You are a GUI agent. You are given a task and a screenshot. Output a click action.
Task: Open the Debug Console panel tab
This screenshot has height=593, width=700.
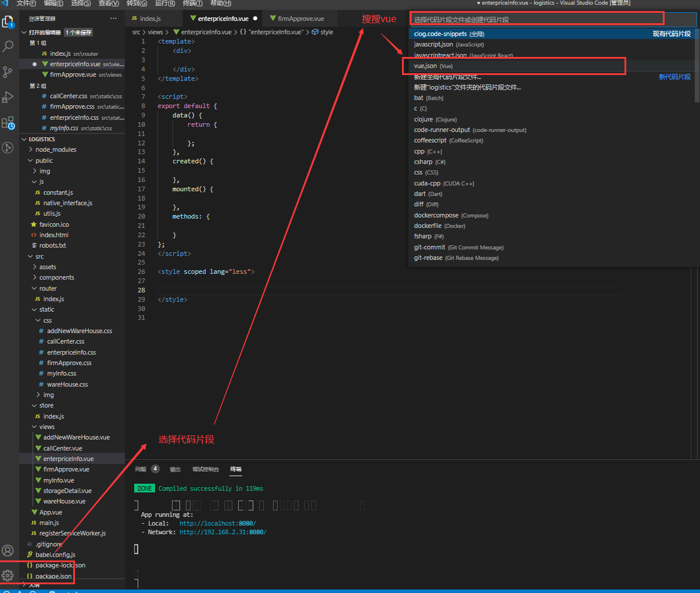206,469
